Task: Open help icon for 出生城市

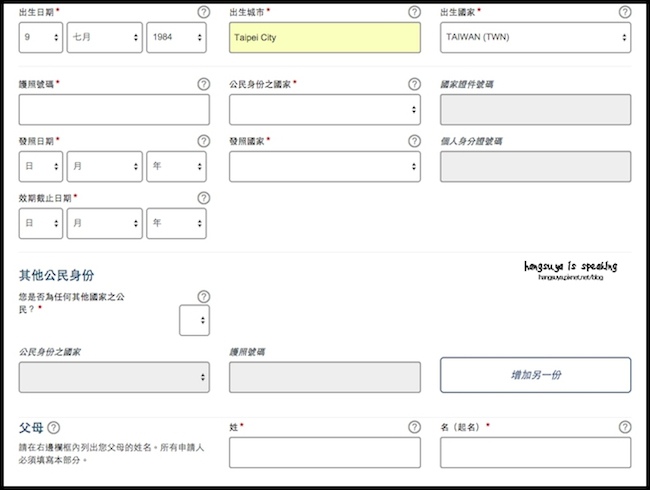Action: pos(414,12)
